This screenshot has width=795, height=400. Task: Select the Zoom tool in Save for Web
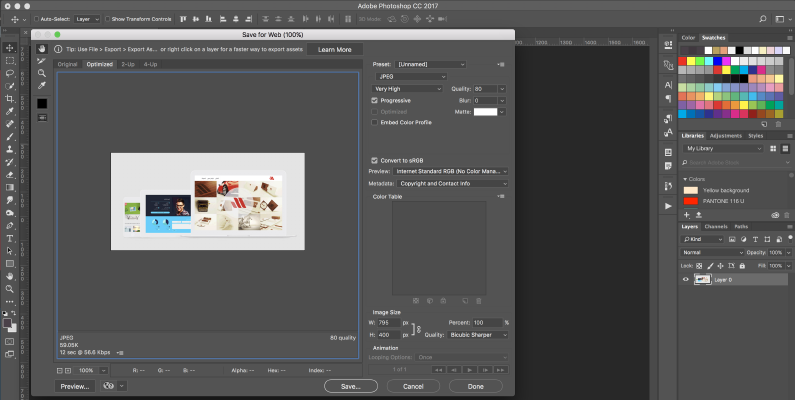click(x=41, y=73)
